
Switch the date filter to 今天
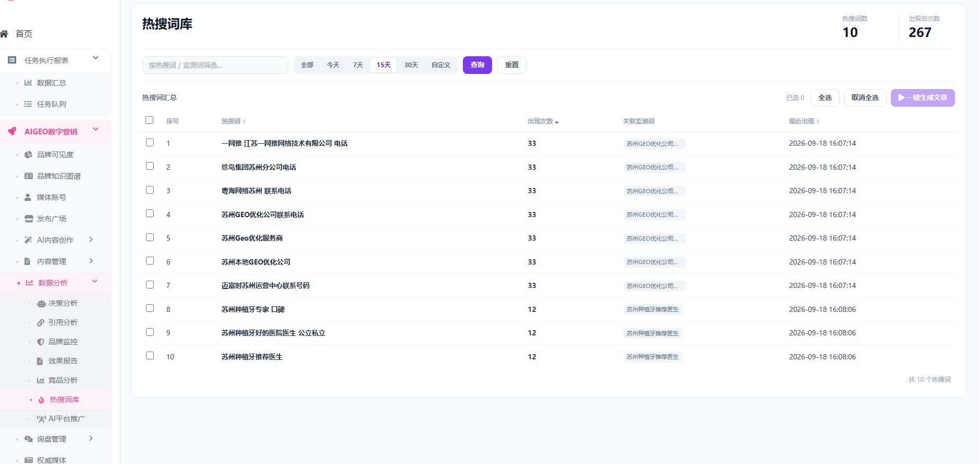333,65
